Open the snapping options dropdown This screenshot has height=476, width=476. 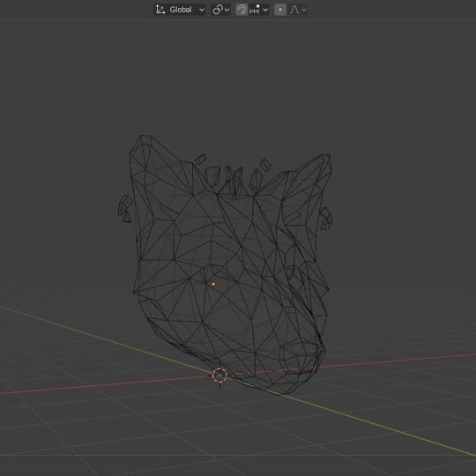[258, 10]
